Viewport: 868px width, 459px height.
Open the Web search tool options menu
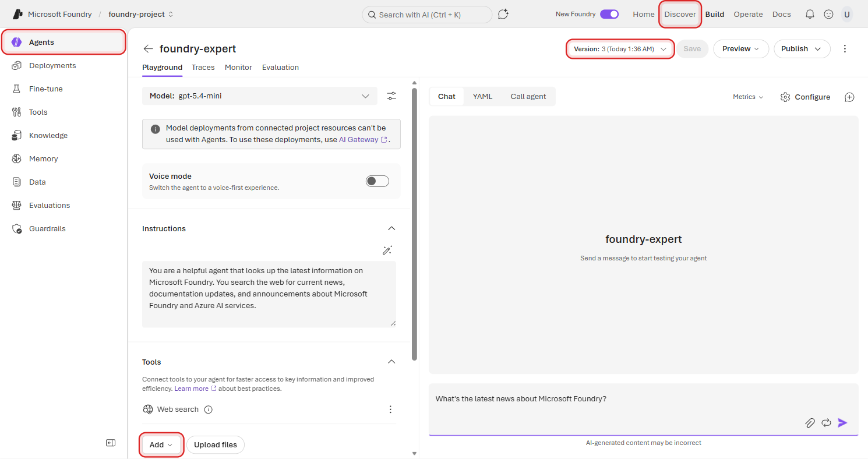390,409
